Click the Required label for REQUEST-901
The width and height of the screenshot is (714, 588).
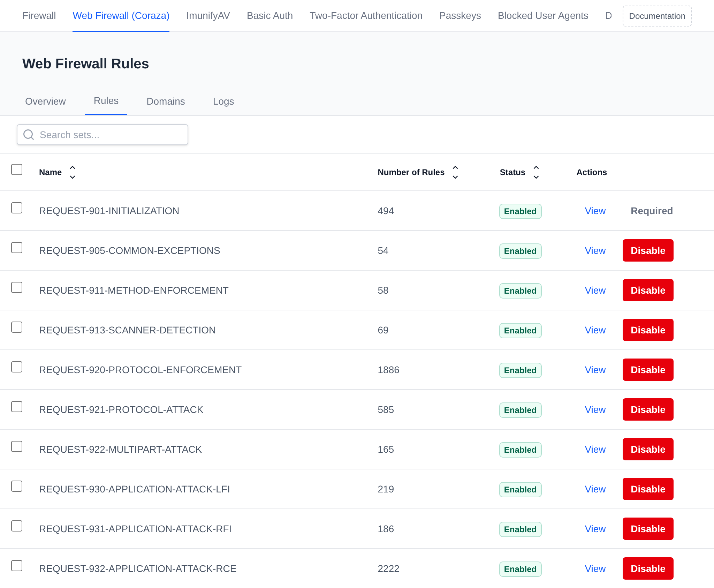click(652, 211)
